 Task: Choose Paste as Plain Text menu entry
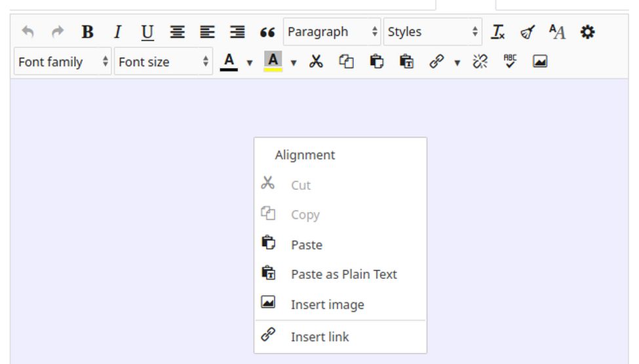[x=343, y=274]
